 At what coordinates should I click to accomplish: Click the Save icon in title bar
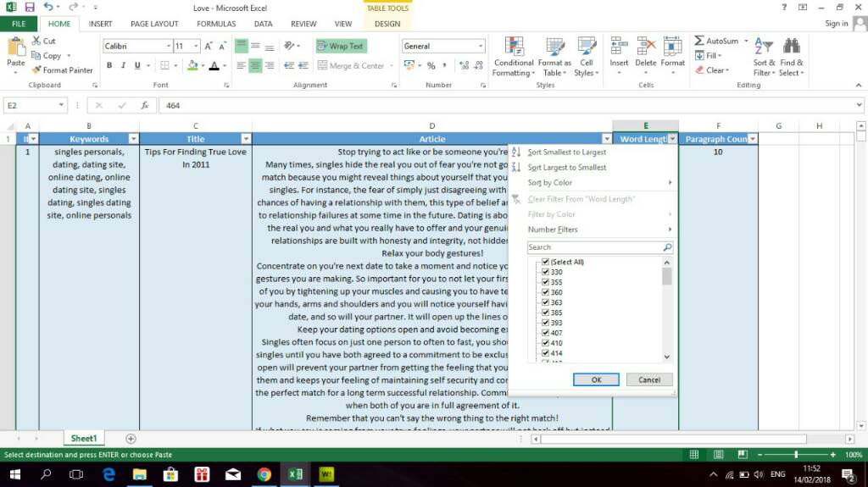30,7
